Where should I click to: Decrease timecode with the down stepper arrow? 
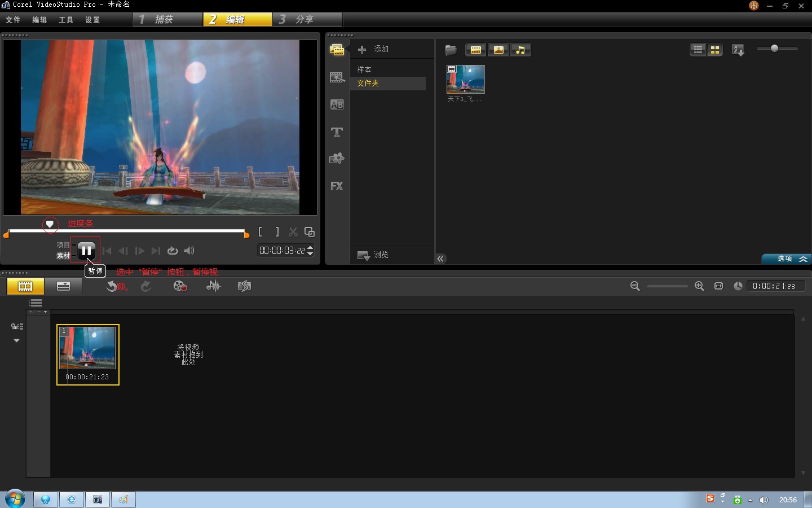[x=310, y=253]
